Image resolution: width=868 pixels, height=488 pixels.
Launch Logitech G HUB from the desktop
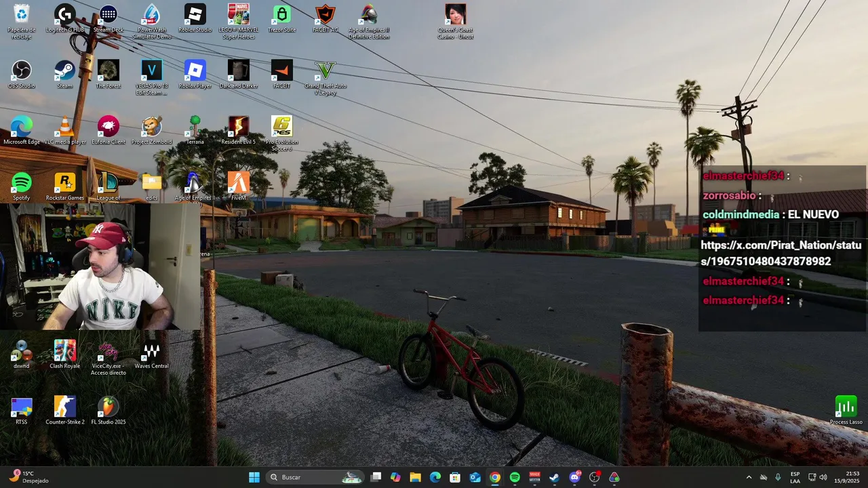(x=65, y=19)
